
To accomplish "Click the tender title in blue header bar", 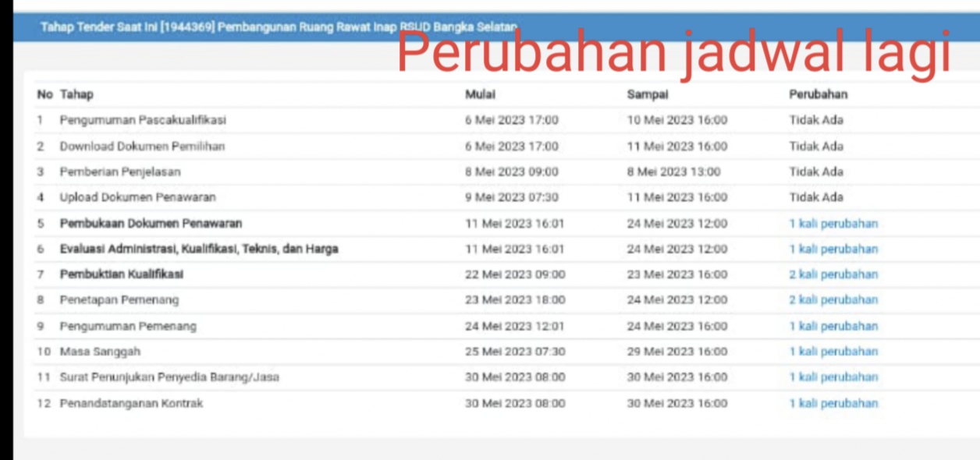I will (279, 27).
